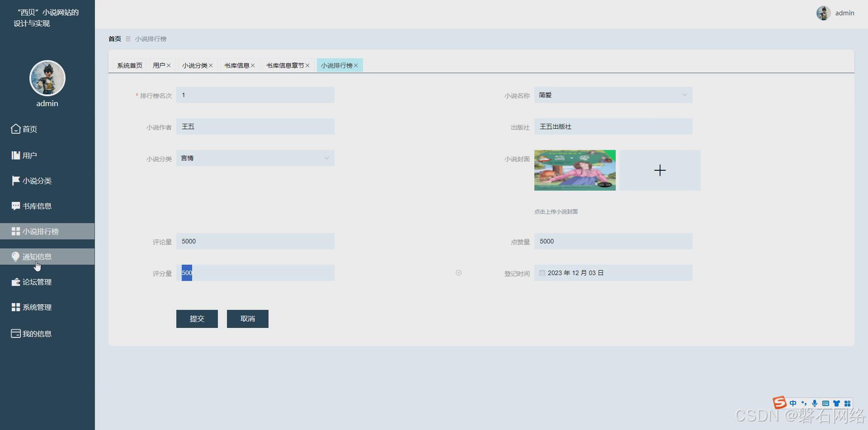Click the wallet icon beside 论坛管理
The width and height of the screenshot is (868, 430).
coord(16,282)
